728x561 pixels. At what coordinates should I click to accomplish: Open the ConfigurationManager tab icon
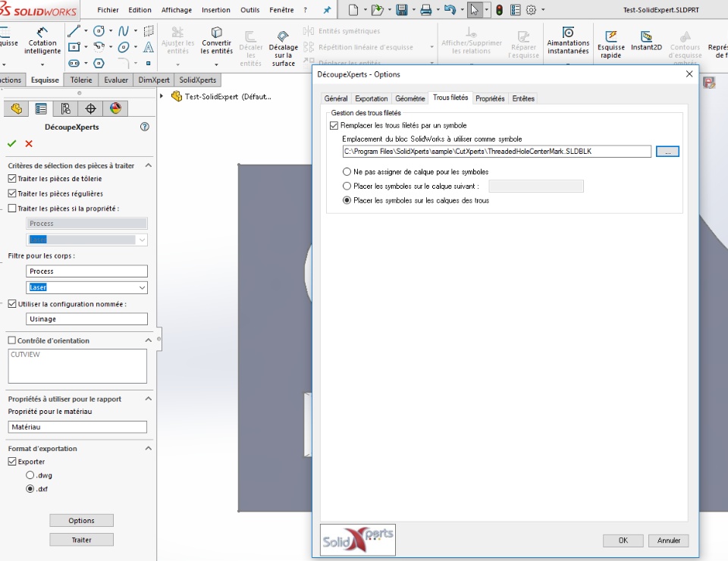click(65, 108)
